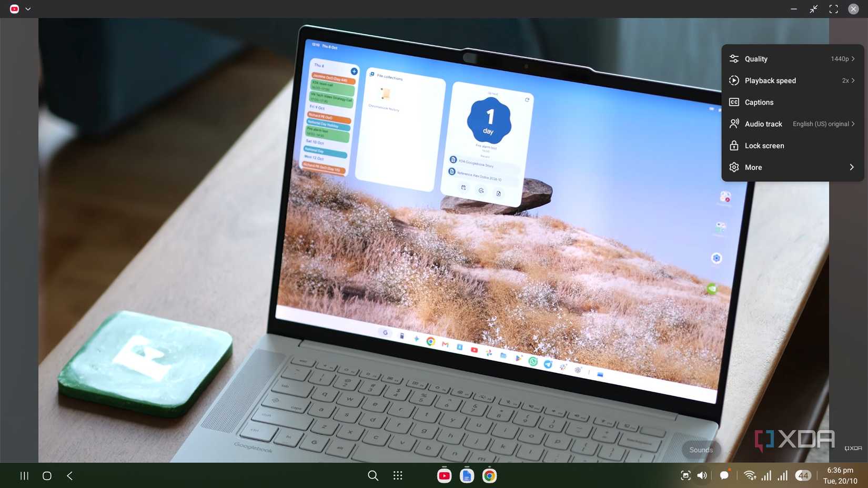Click the battery level 44 indicator
The image size is (868, 488).
(803, 476)
